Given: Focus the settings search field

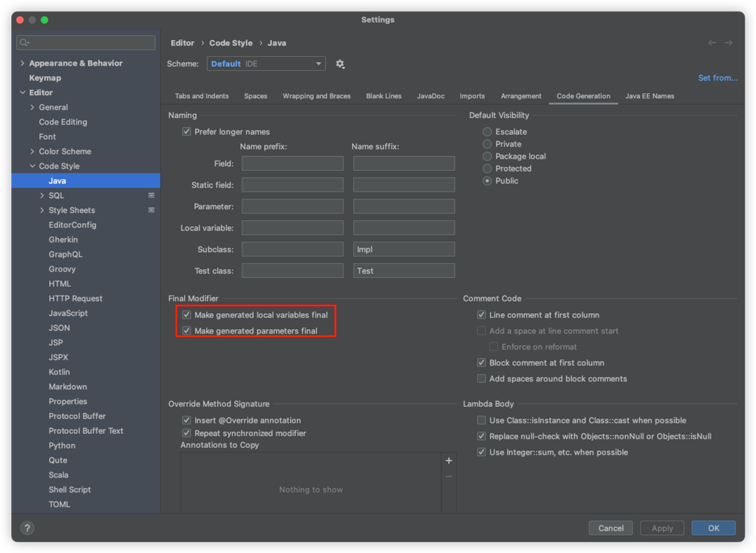Looking at the screenshot, I should 86,42.
